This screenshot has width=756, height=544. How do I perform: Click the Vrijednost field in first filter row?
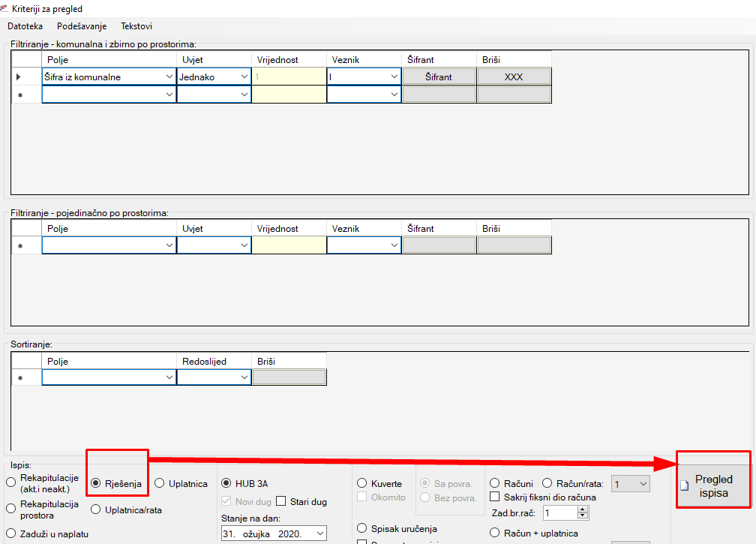click(289, 77)
